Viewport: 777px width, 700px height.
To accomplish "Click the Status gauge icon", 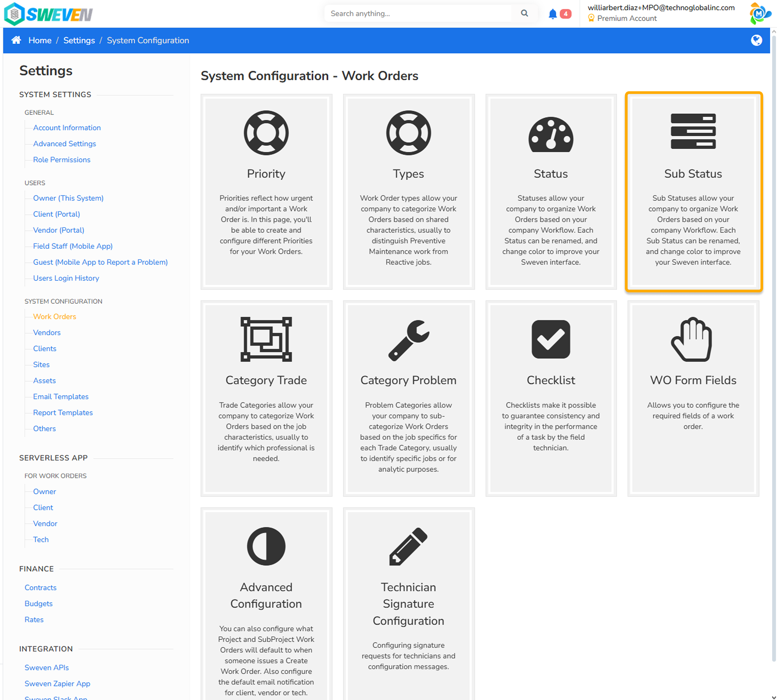I will 551,134.
